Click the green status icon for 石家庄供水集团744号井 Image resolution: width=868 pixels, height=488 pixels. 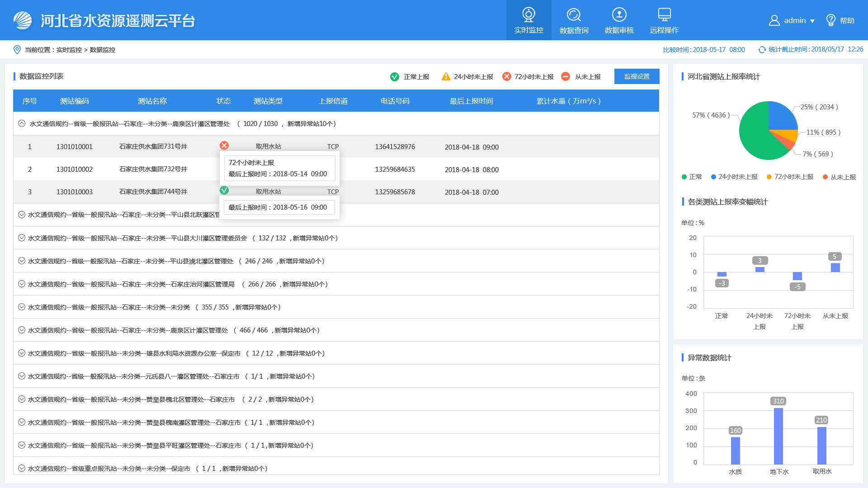point(224,190)
